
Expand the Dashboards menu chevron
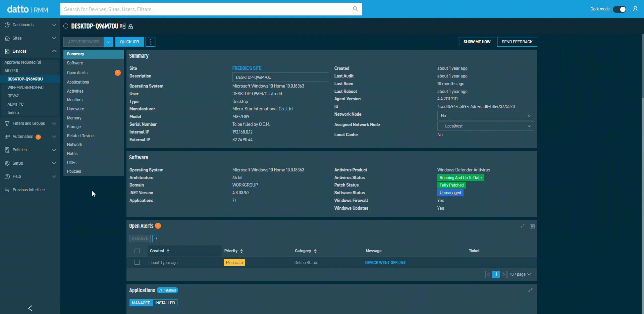point(54,25)
